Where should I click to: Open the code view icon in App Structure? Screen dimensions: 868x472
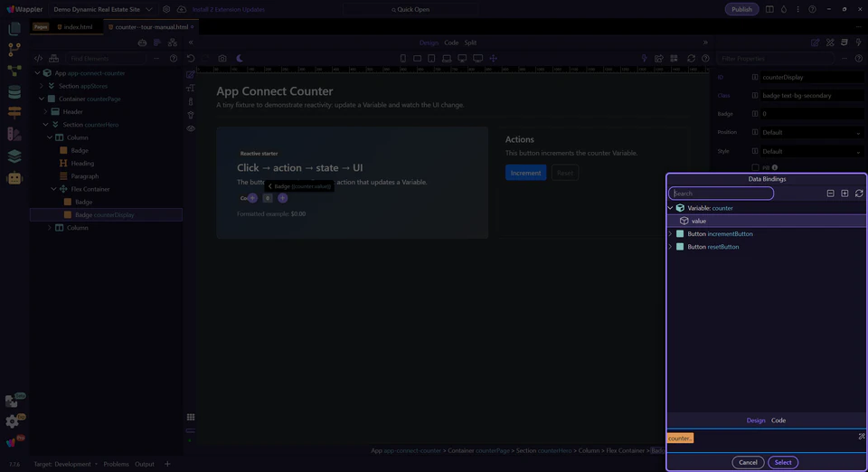coord(38,59)
